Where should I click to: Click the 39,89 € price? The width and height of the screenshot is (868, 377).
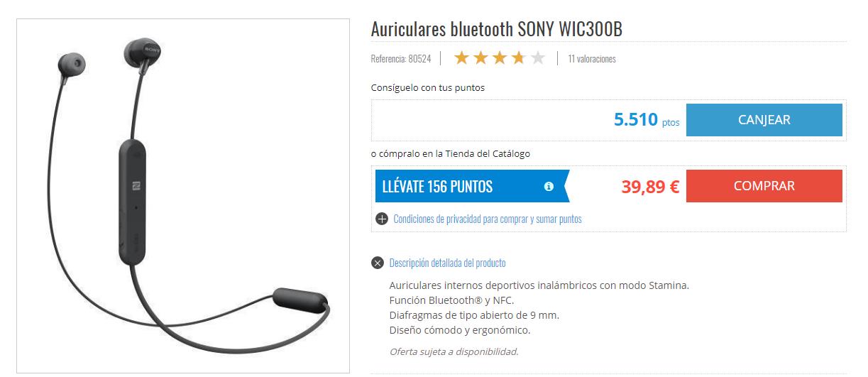point(650,187)
